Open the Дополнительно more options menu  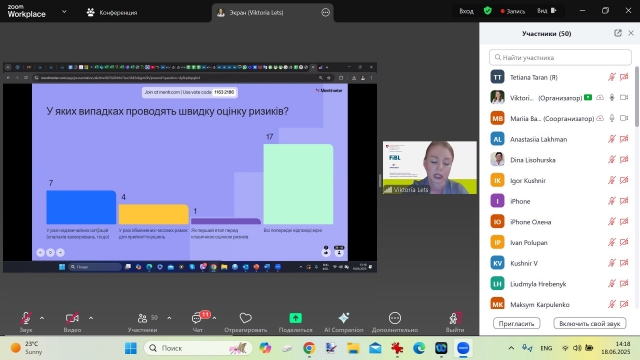click(x=395, y=322)
